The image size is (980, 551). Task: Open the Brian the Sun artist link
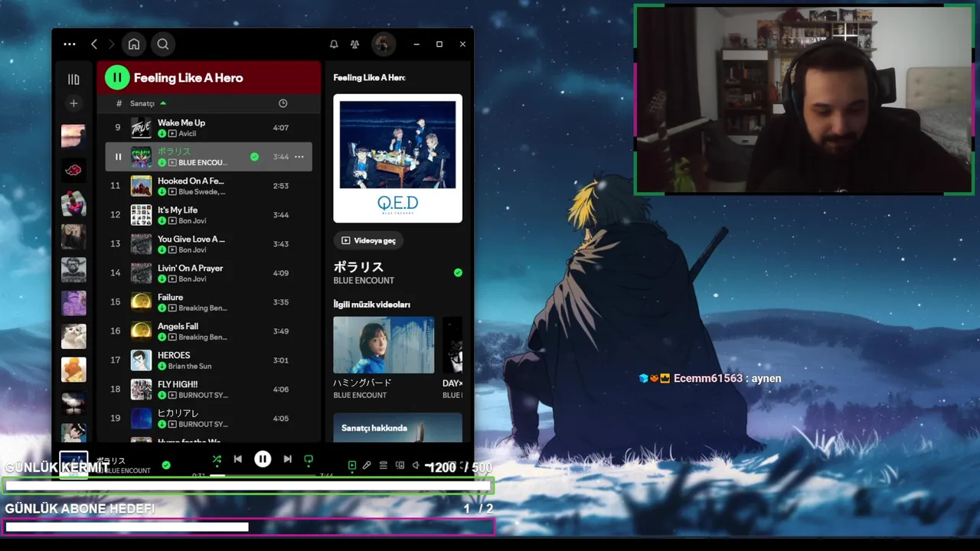point(190,367)
